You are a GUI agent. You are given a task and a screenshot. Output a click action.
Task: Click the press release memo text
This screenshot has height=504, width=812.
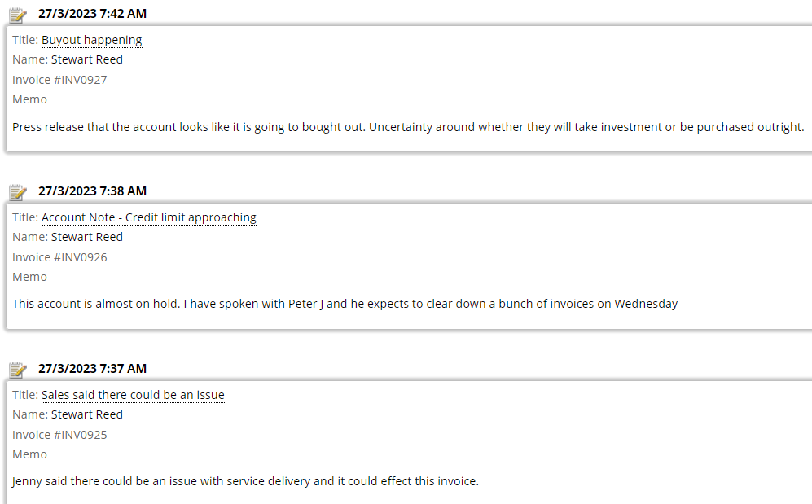pyautogui.click(x=407, y=127)
